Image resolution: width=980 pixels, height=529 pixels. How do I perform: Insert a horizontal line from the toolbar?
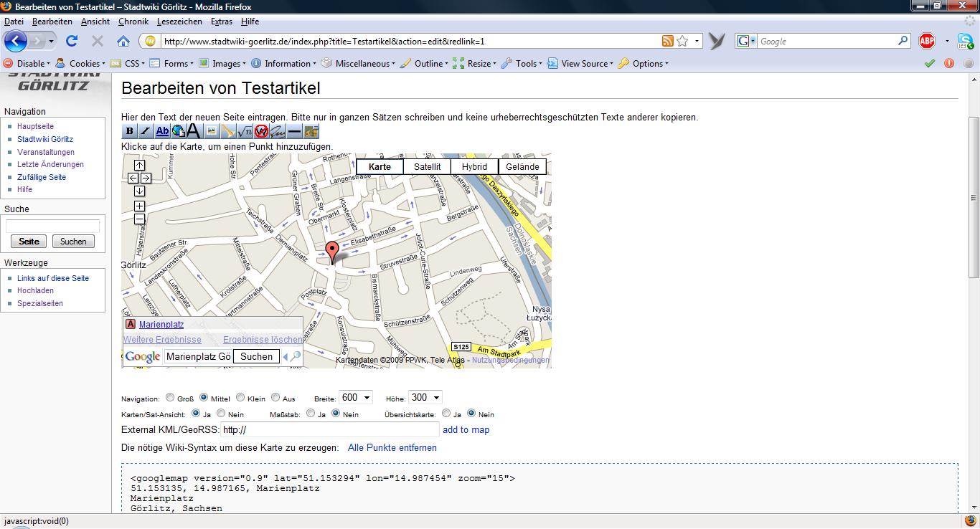[294, 131]
